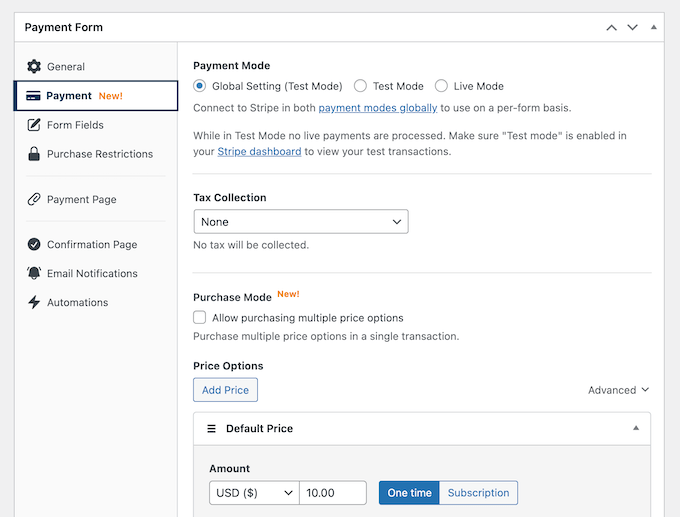Enable purchasing multiple price options checkbox
Viewport: 680px width, 517px height.
(x=199, y=317)
